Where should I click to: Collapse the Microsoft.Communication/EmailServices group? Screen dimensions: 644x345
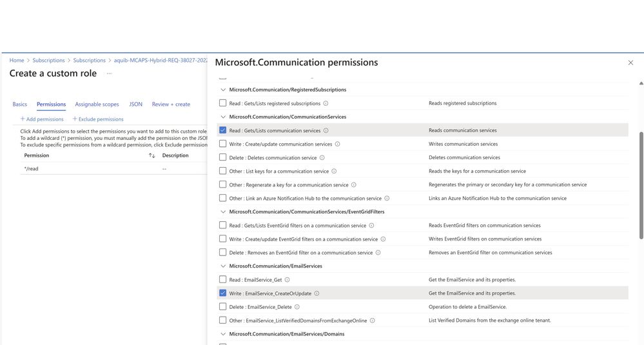click(x=223, y=266)
